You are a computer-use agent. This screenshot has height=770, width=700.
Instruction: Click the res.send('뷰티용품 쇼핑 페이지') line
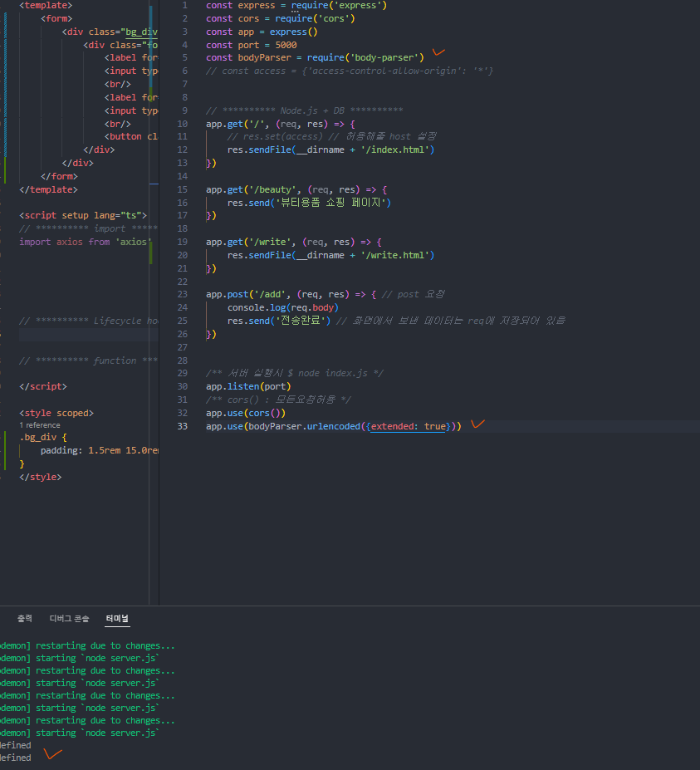tap(309, 203)
